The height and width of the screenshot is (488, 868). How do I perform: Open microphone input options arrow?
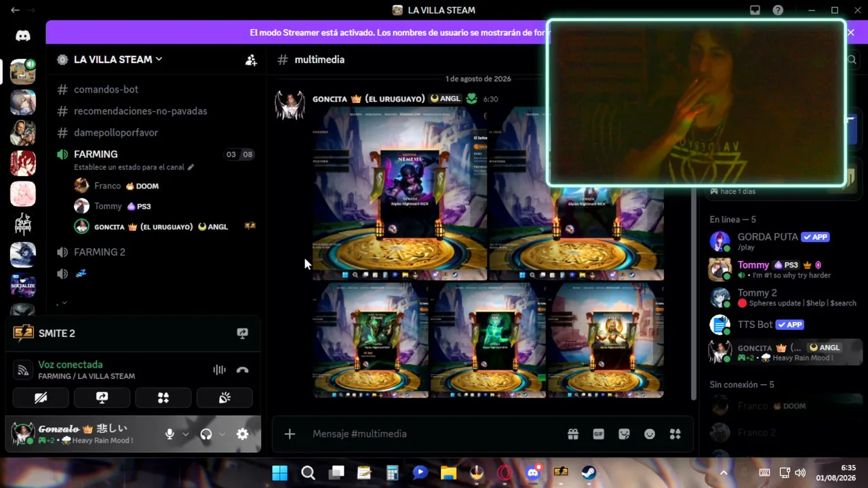pos(185,434)
